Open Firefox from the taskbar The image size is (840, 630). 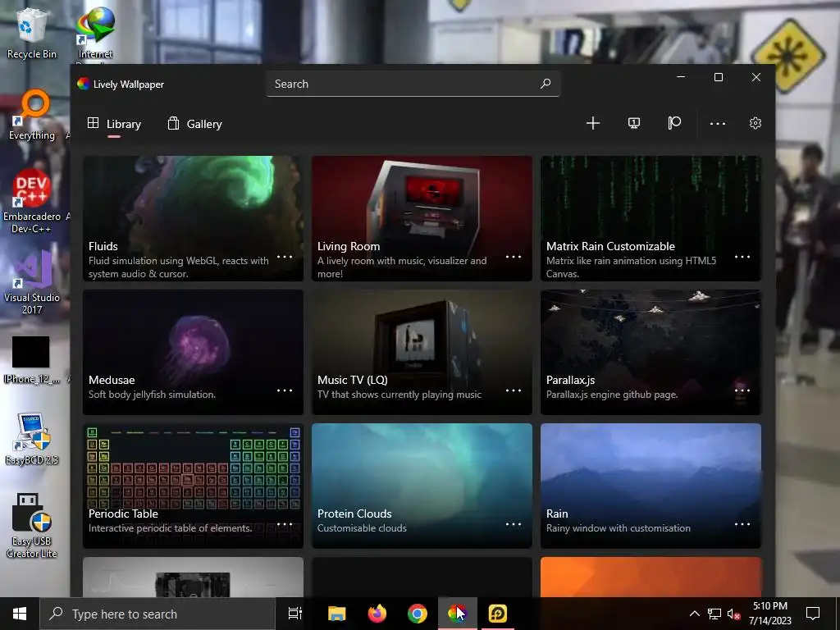377,614
